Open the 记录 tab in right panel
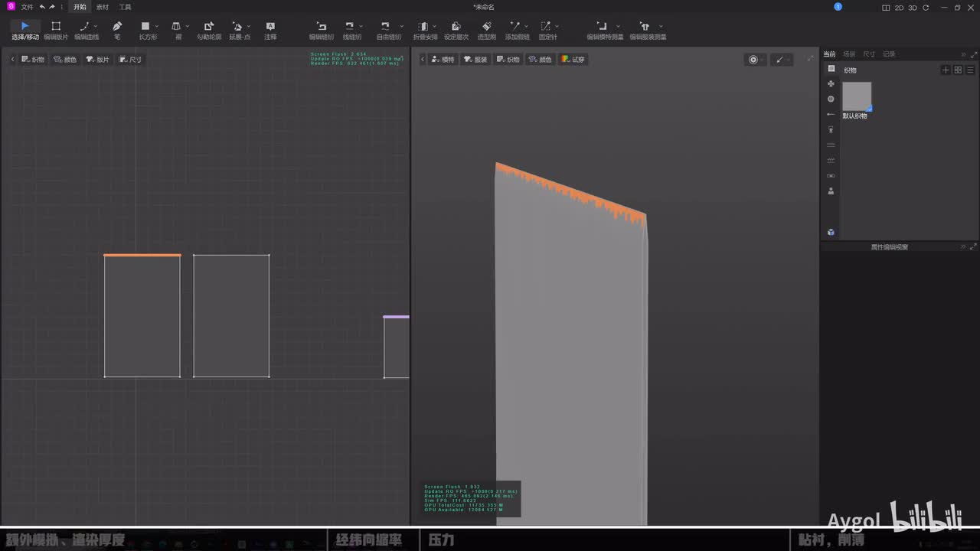Screen dimensions: 980x551 (889, 54)
